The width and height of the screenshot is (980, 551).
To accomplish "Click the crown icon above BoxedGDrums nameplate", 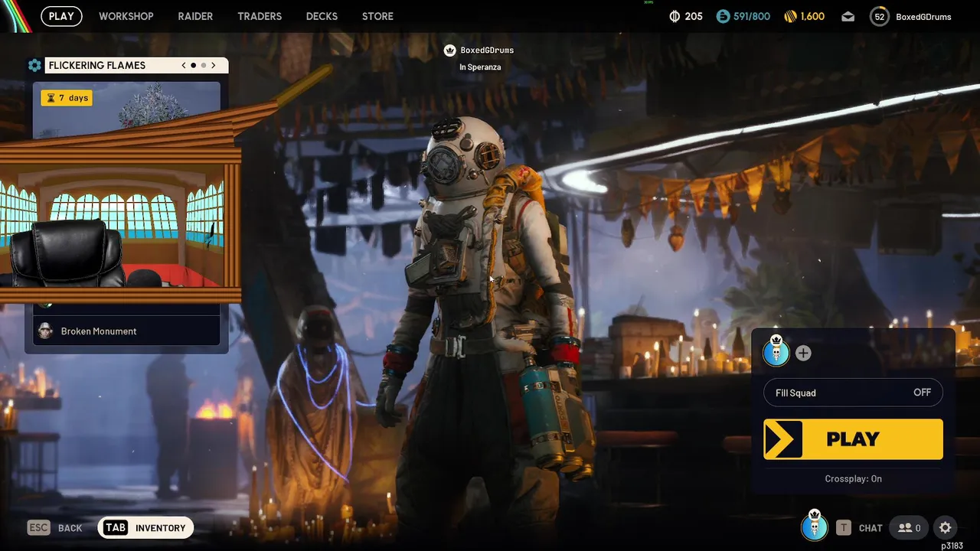I will tap(450, 50).
